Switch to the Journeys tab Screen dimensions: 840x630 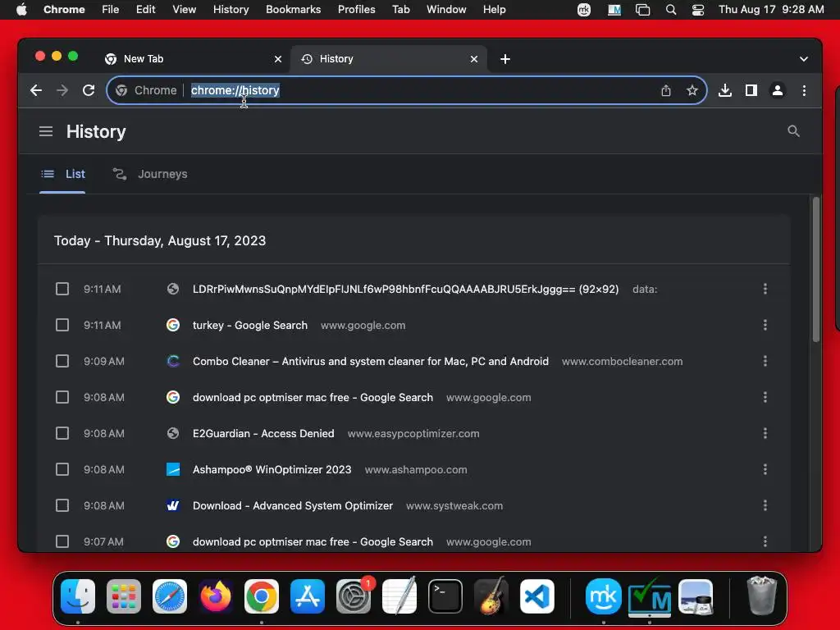click(x=150, y=174)
